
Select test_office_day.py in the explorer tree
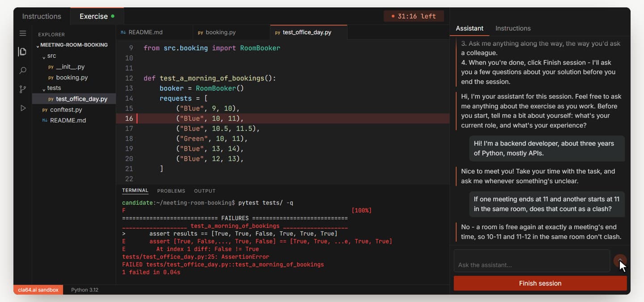click(74, 99)
